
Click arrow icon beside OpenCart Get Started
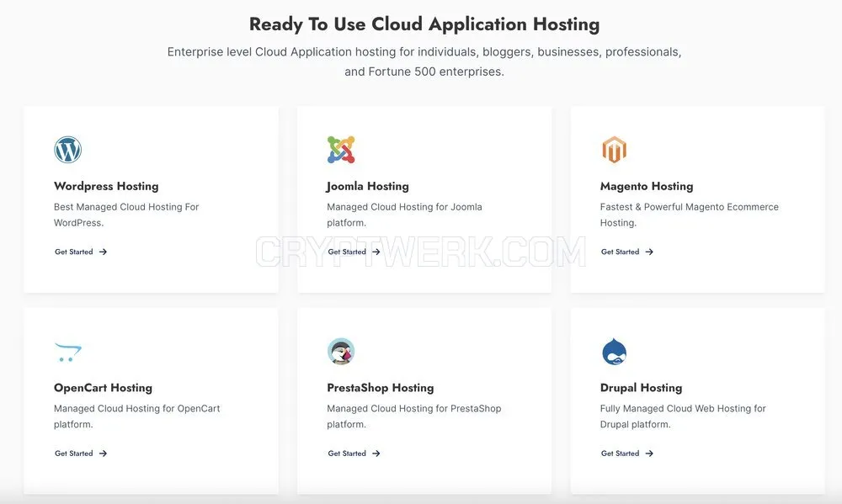pos(103,454)
